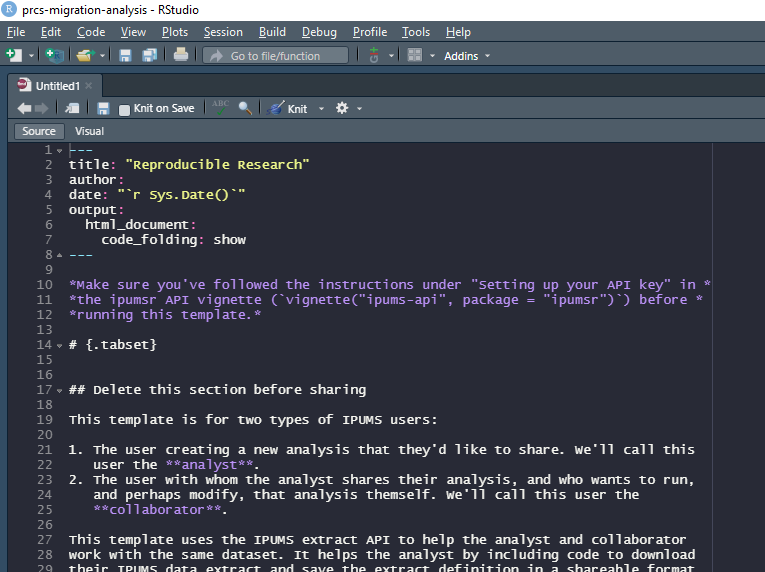Viewport: 765px width, 572px height.
Task: Click the version control icon
Action: pos(374,55)
